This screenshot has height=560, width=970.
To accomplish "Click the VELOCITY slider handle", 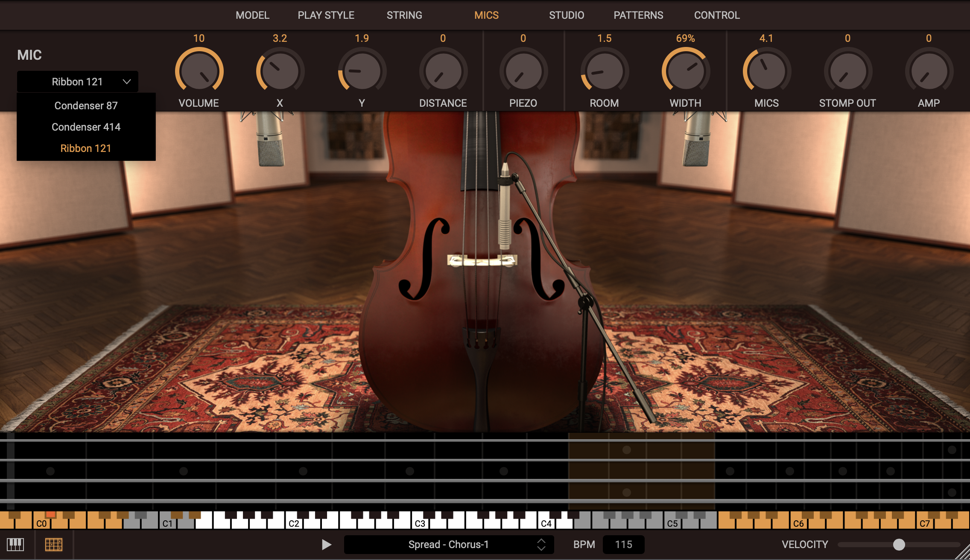I will [899, 544].
